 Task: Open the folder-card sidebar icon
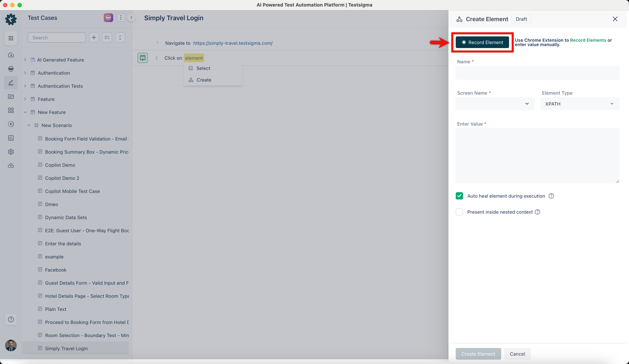point(11,96)
